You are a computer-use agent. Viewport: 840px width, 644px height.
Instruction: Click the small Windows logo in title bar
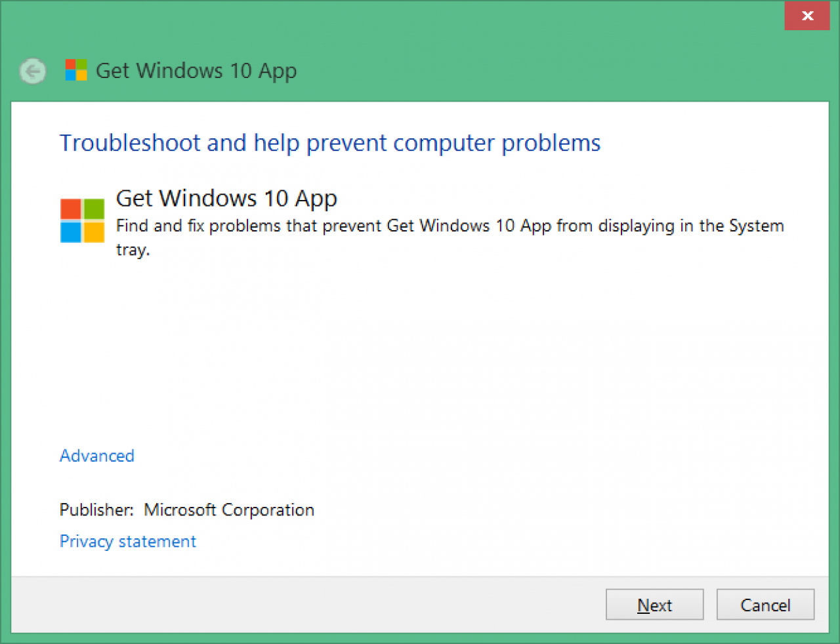click(x=76, y=70)
